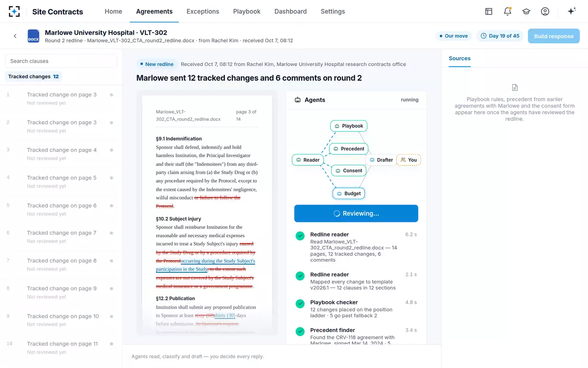Image resolution: width=588 pixels, height=368 pixels.
Task: Click the Site Contracts logo icon
Action: pos(14,11)
